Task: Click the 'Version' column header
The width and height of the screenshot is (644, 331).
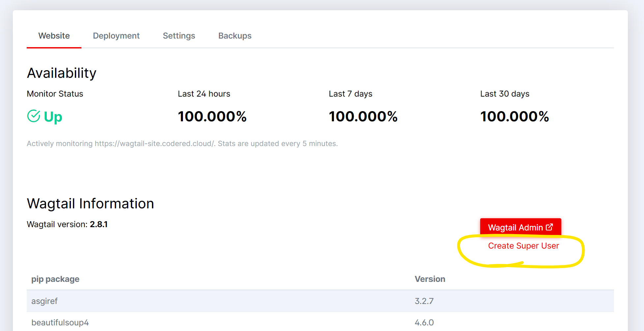Action: [430, 279]
